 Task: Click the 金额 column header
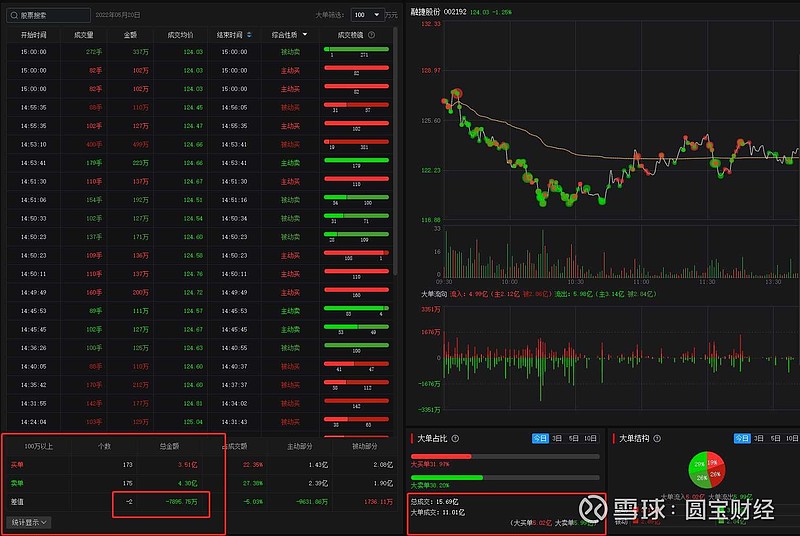(x=130, y=35)
